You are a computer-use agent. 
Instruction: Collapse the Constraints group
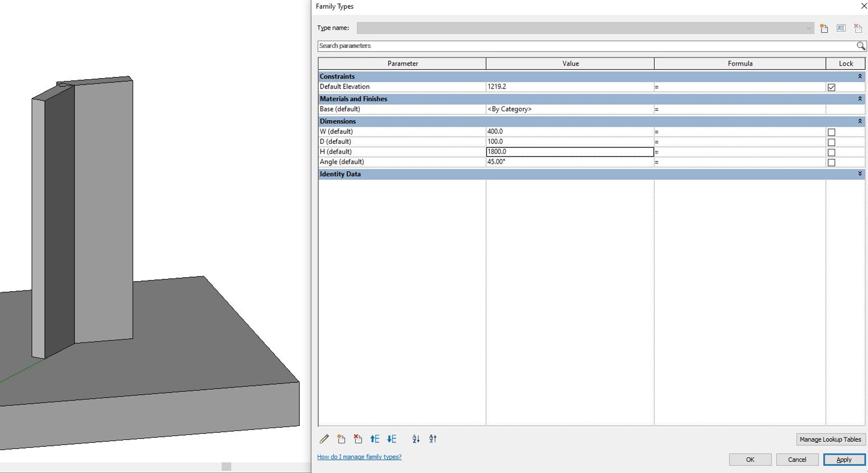860,76
